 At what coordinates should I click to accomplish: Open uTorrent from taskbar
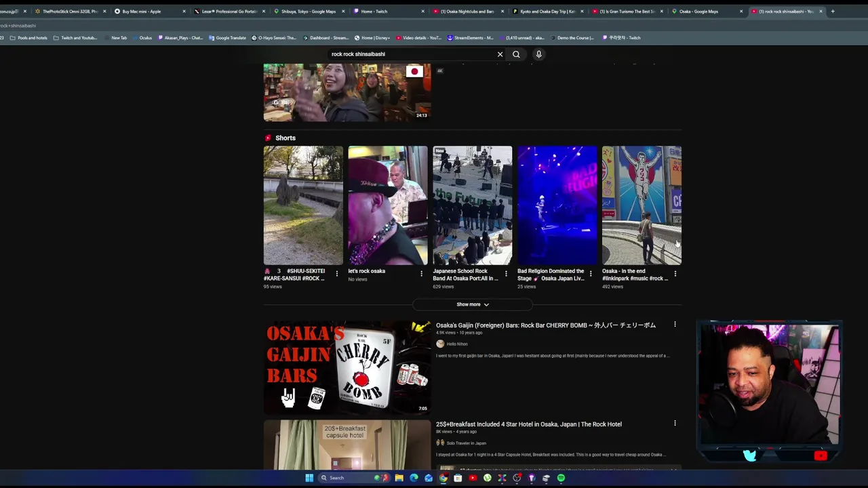tap(488, 478)
